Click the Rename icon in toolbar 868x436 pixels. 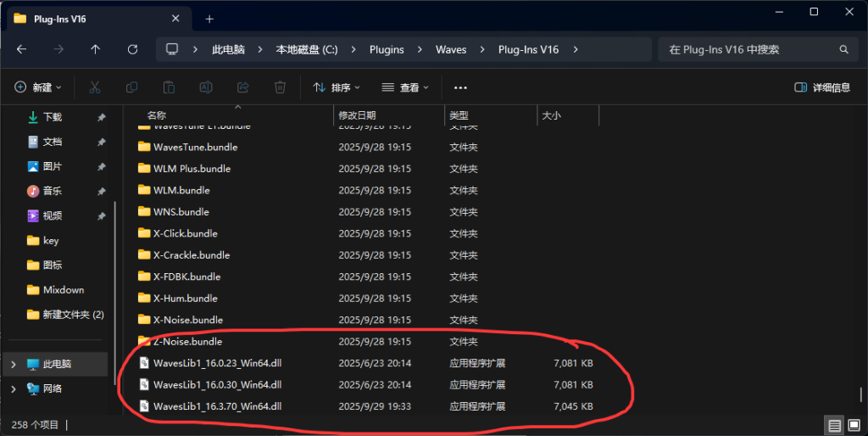coord(206,87)
